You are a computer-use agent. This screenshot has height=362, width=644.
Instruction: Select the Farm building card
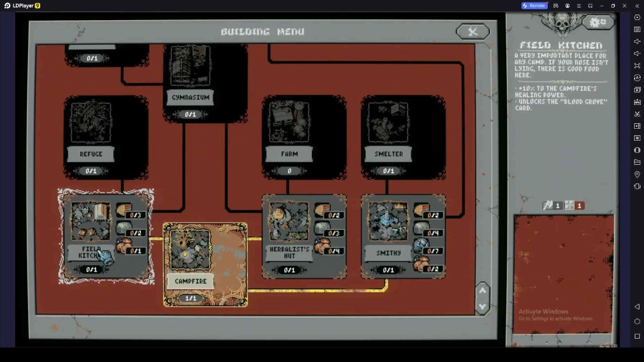click(x=304, y=138)
